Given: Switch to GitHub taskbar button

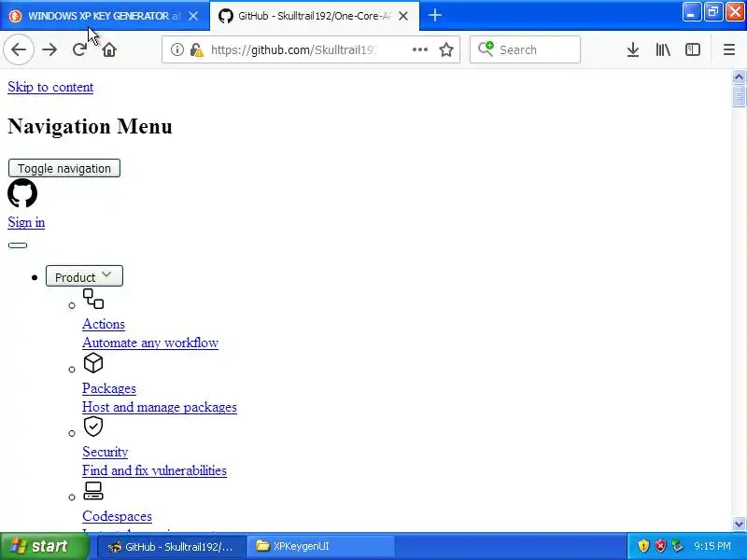Looking at the screenshot, I should 172,547.
